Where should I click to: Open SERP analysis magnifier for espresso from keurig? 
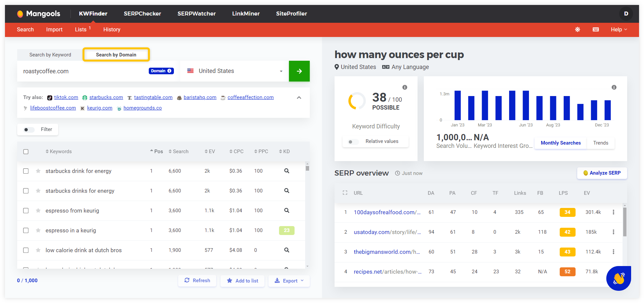coord(286,211)
